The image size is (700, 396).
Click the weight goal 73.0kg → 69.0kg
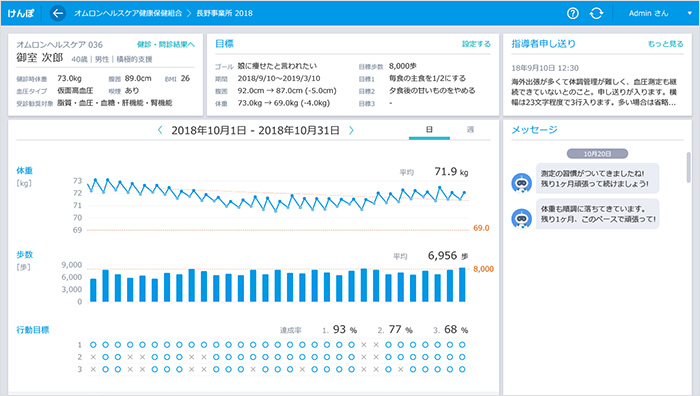click(283, 103)
